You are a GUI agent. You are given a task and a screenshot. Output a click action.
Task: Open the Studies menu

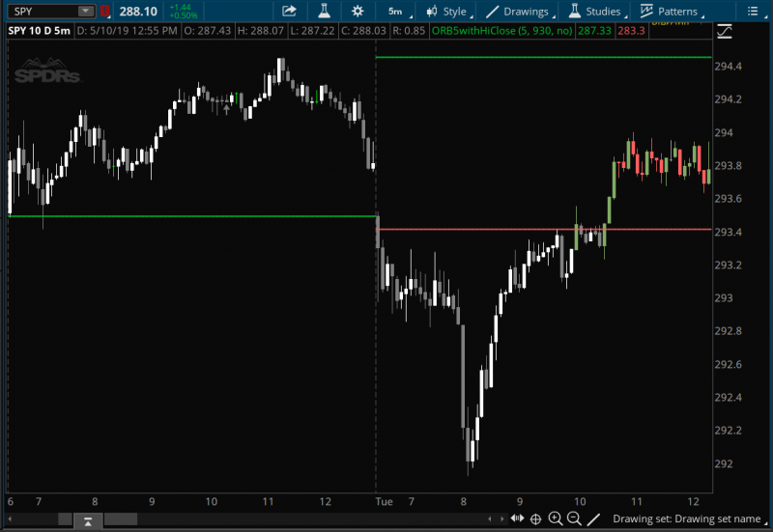coord(594,12)
